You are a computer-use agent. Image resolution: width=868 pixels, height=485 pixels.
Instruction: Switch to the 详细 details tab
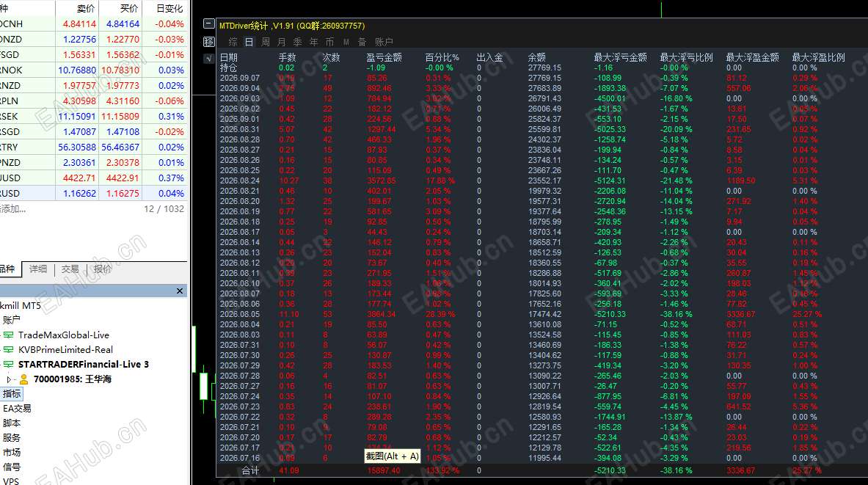pos(38,269)
